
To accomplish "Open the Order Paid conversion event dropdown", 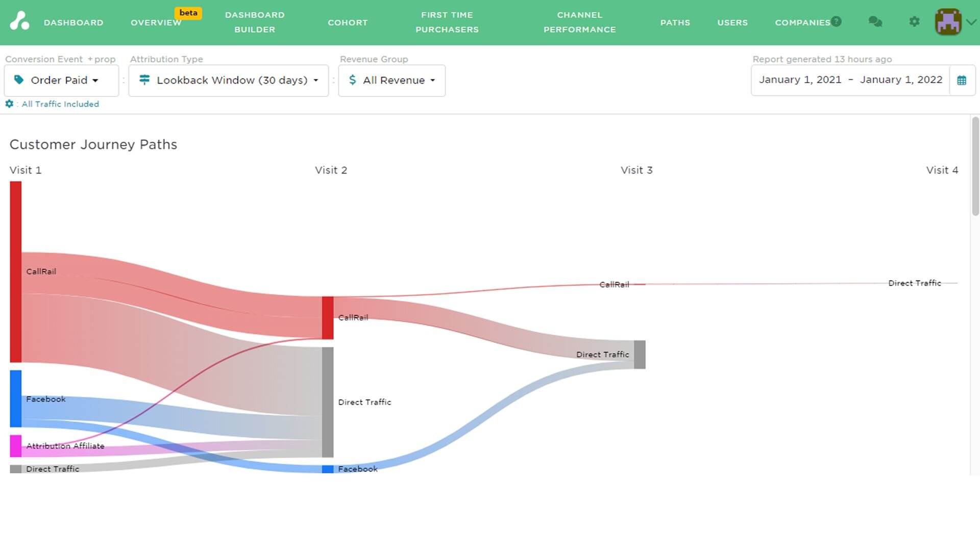I will point(61,80).
